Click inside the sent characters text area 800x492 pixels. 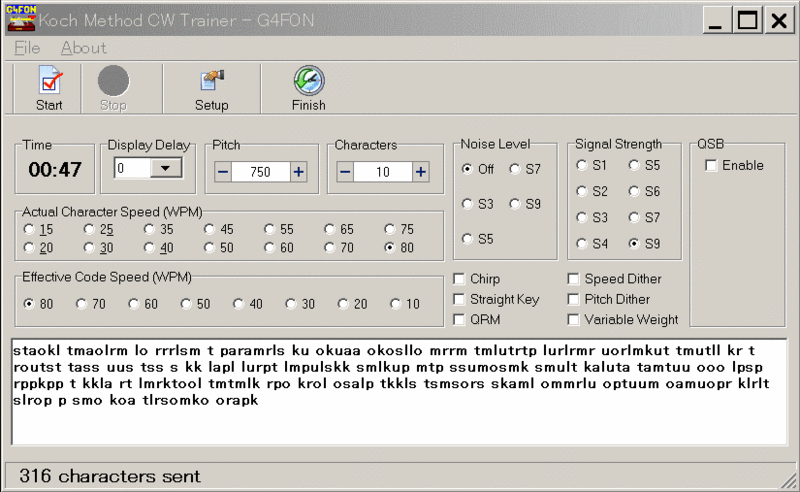pyautogui.click(x=399, y=391)
